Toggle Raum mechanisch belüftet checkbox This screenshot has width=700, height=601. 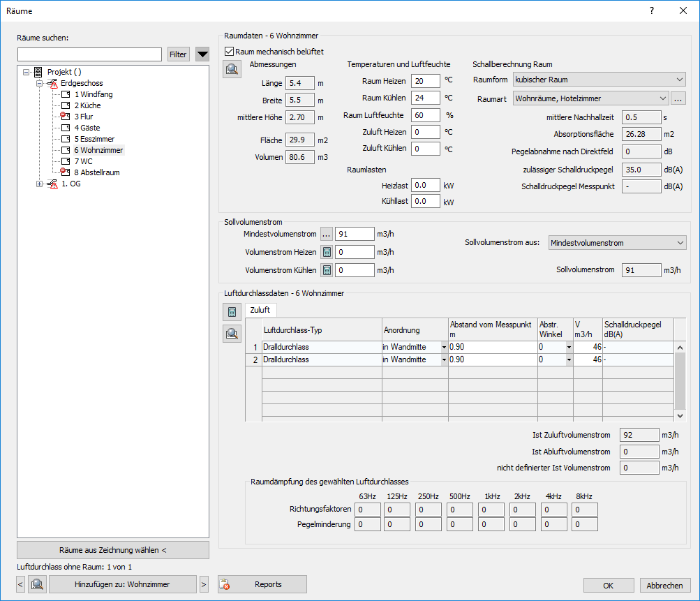click(230, 52)
